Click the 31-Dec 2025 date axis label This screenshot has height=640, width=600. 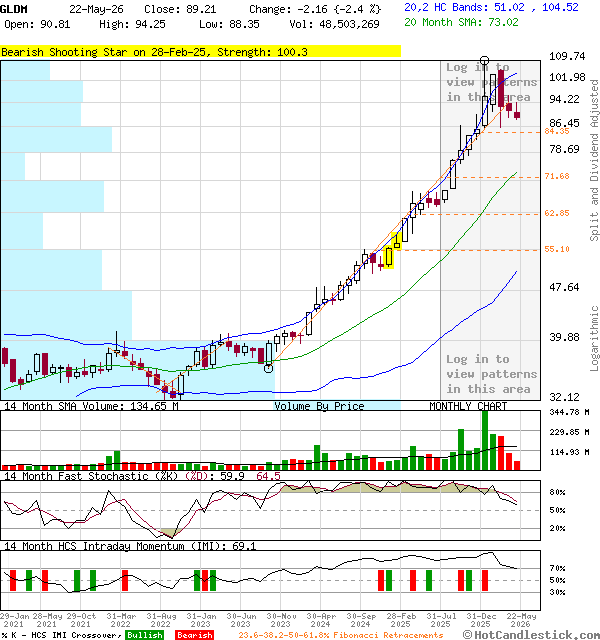pyautogui.click(x=481, y=620)
